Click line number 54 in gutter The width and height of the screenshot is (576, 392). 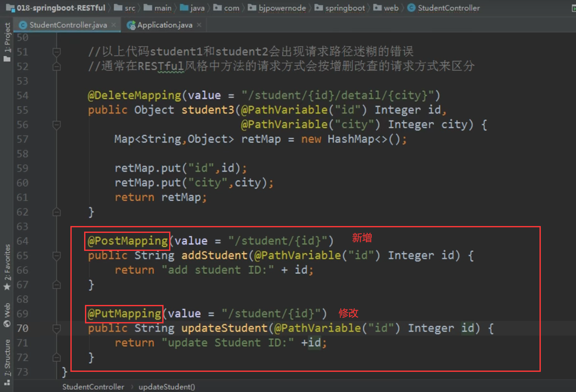(22, 96)
